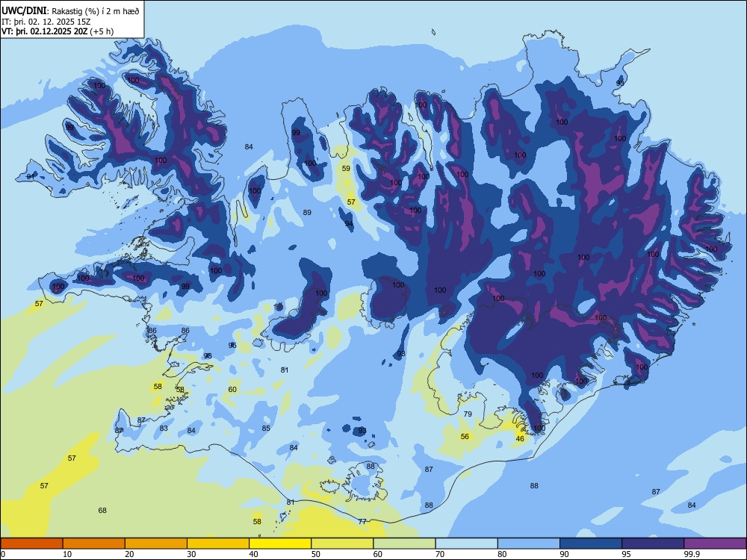The height and width of the screenshot is (560, 747).
Task: Select the sky blue 80–90 legend swatch
Action: click(x=528, y=544)
